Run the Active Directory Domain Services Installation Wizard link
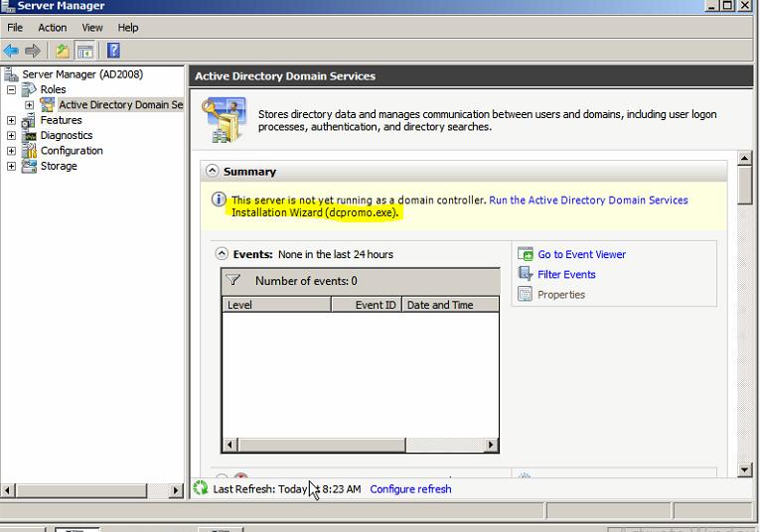The width and height of the screenshot is (760, 532). (x=588, y=199)
